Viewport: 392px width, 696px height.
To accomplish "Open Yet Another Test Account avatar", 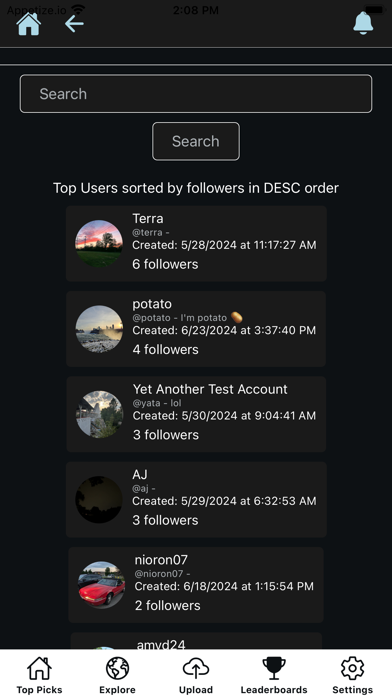I will coord(99,414).
